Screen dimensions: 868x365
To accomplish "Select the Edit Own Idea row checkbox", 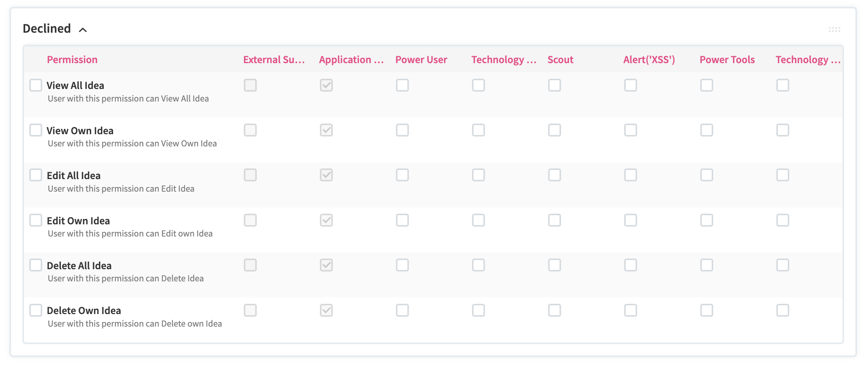I will pyautogui.click(x=36, y=220).
